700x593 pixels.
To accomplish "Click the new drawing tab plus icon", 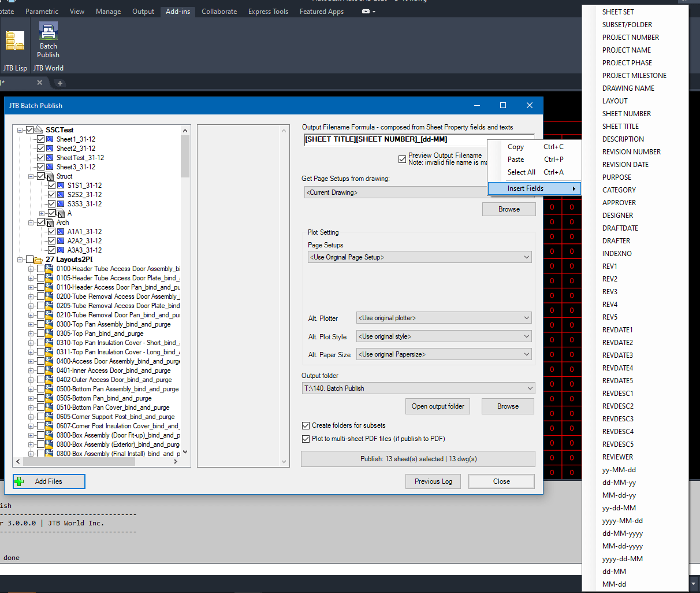I will point(59,83).
